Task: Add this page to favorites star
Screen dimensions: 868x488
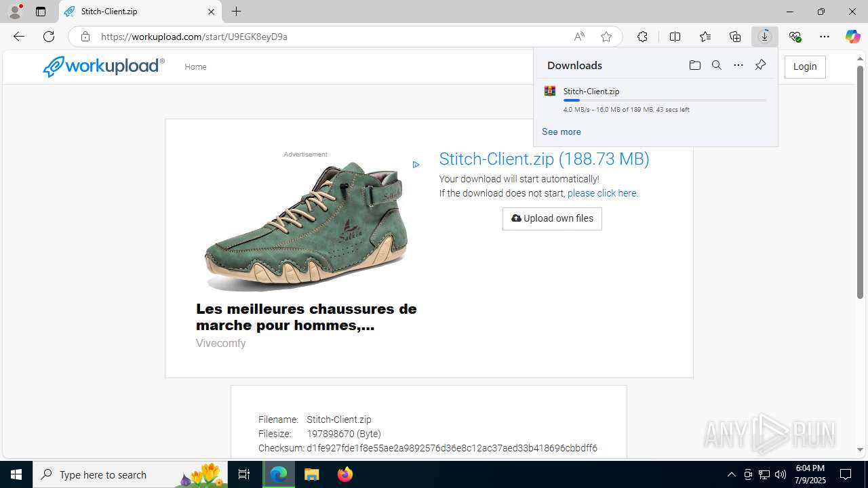Action: (x=606, y=37)
